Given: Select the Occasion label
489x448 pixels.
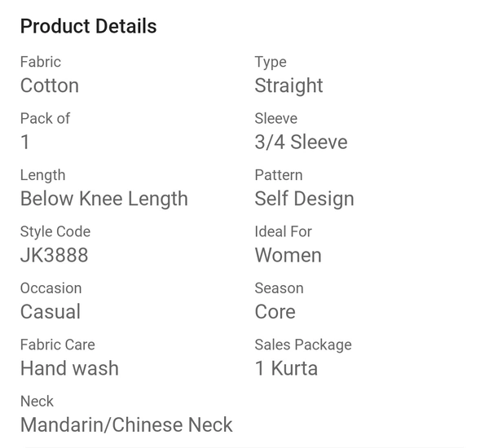Looking at the screenshot, I should [51, 288].
